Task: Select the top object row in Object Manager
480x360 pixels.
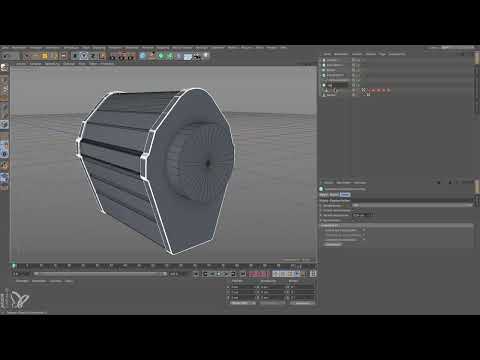Action: click(397, 60)
